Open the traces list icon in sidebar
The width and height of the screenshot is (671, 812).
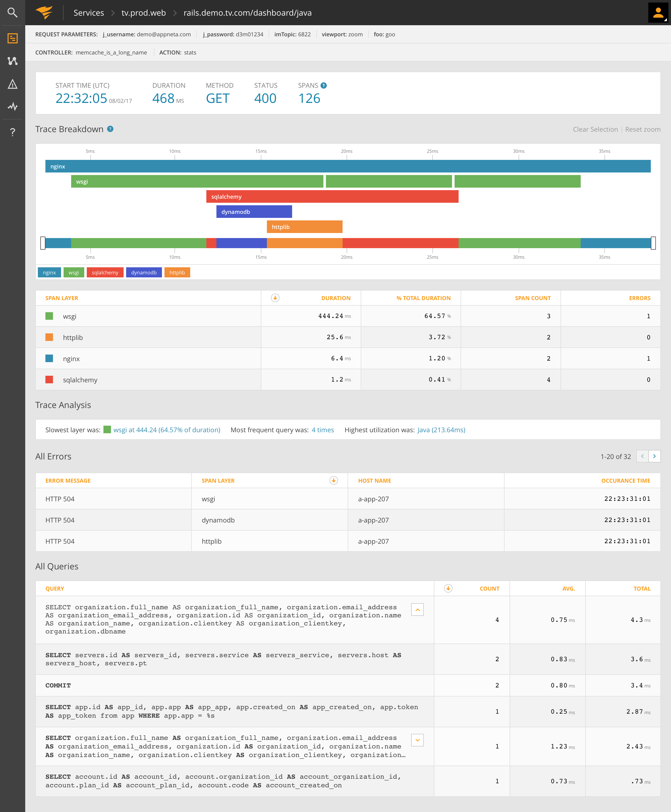coord(12,38)
